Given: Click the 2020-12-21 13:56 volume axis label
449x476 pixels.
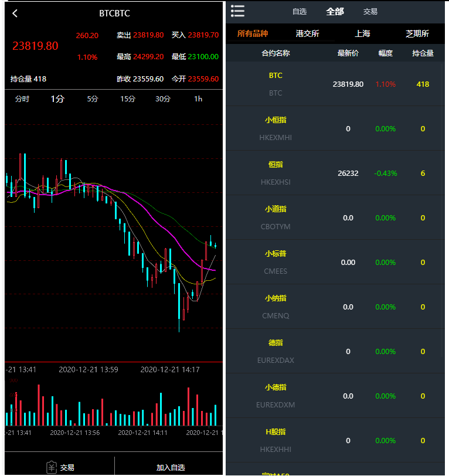Looking at the screenshot, I should [74, 433].
